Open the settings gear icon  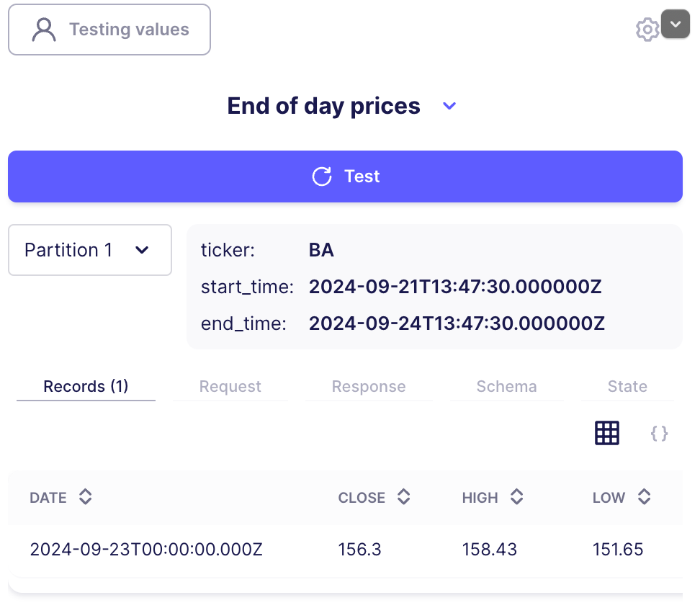(647, 30)
